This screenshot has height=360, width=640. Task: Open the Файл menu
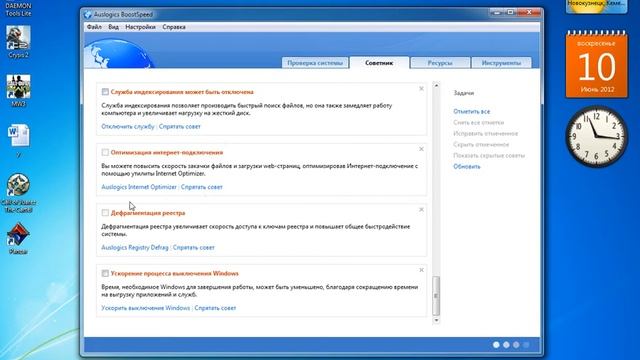94,27
